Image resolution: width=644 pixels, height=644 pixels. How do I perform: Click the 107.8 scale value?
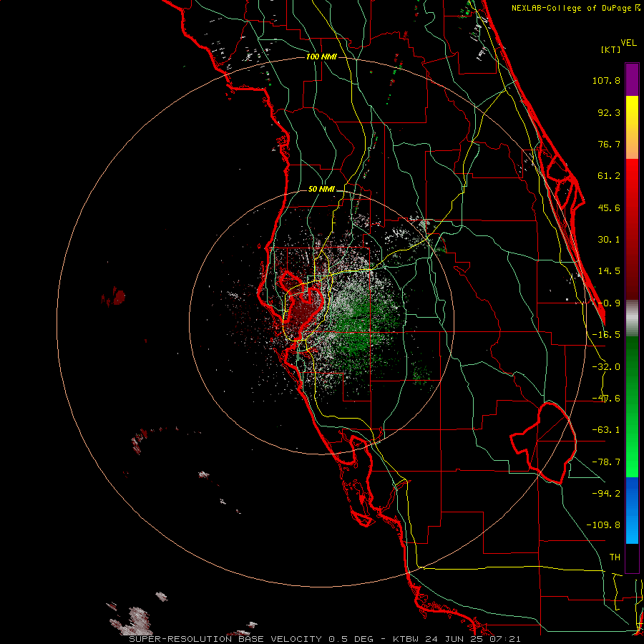[x=606, y=80]
